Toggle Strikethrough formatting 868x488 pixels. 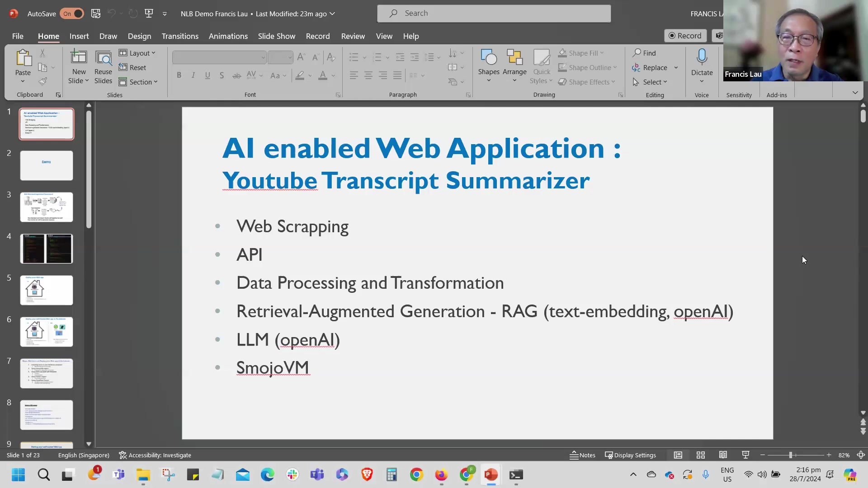pos(236,75)
